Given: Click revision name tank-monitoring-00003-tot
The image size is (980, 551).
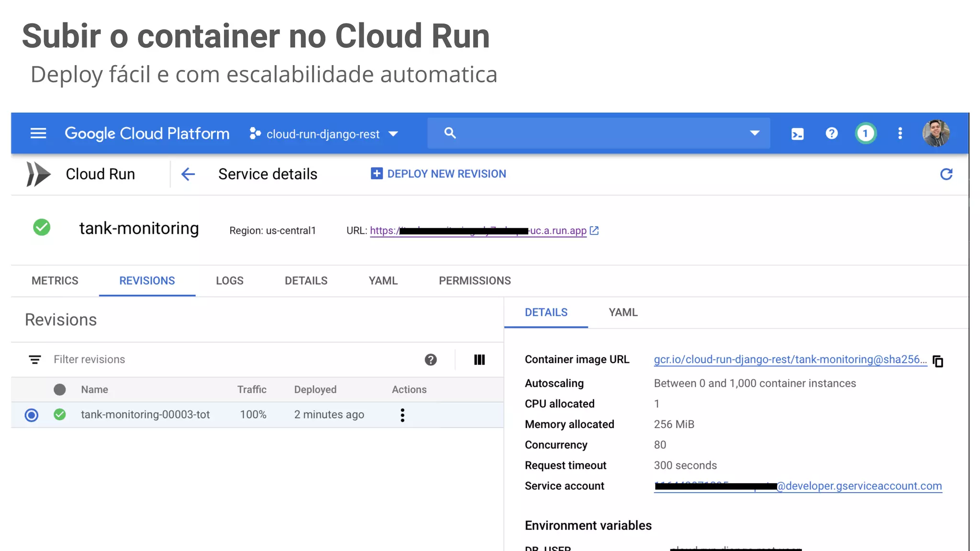Looking at the screenshot, I should 145,415.
